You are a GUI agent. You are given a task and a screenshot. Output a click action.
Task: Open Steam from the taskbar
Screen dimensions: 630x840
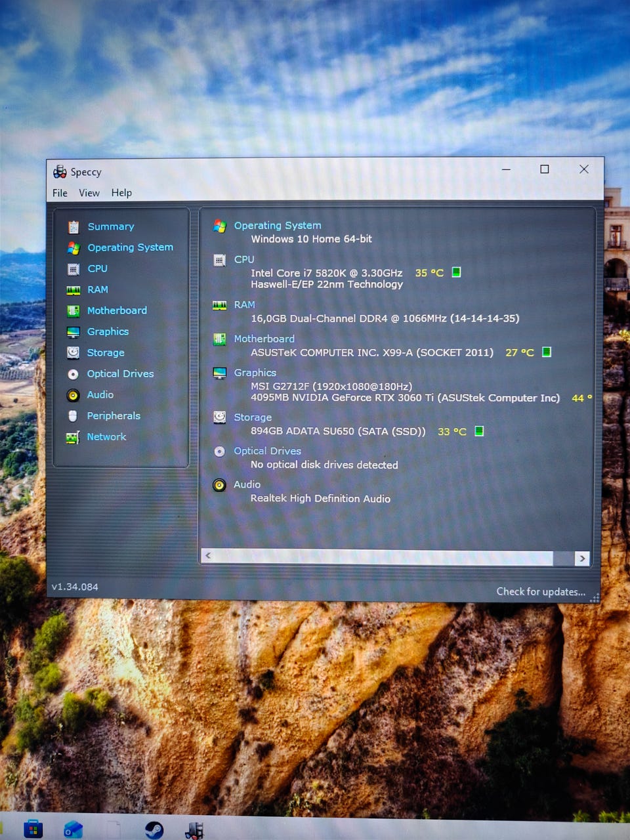(154, 830)
